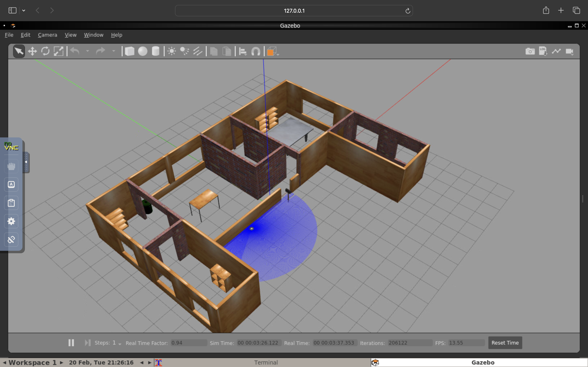The image size is (588, 367).
Task: Take a screenshot with camera icon
Action: pos(530,51)
